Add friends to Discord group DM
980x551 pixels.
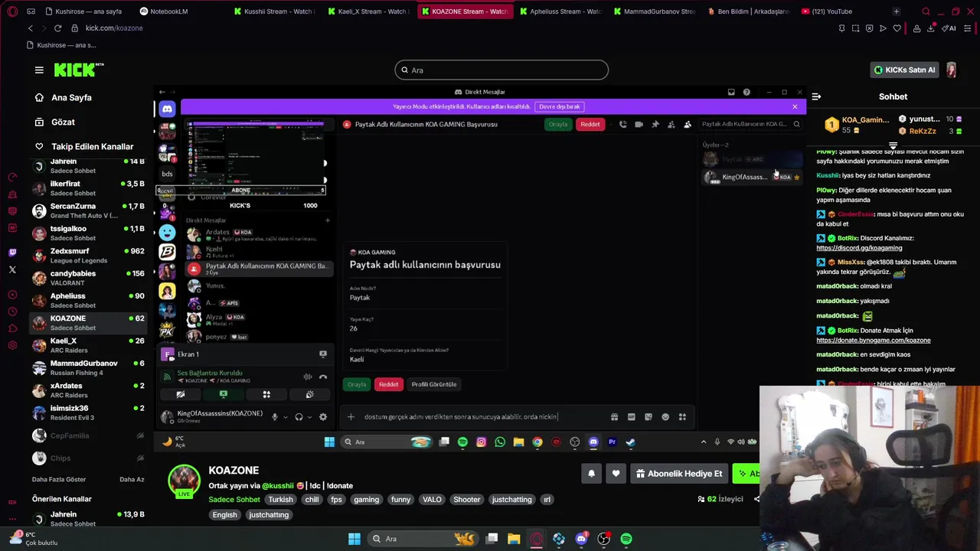pyautogui.click(x=671, y=124)
